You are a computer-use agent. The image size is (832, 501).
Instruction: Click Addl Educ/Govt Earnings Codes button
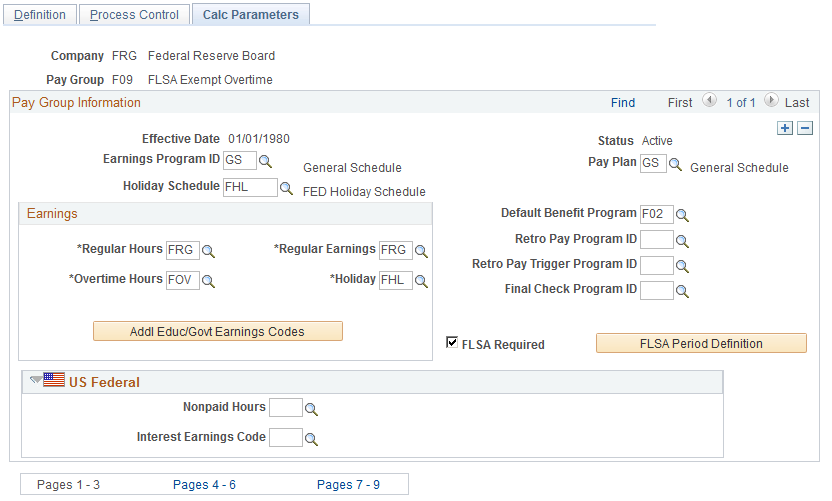click(x=218, y=331)
